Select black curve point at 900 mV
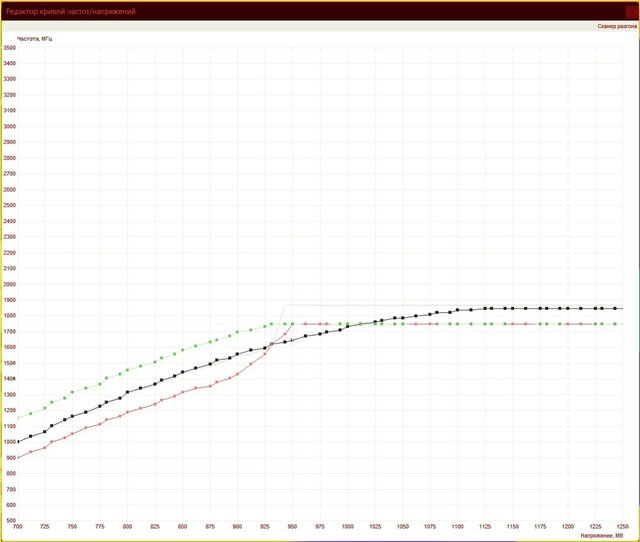Screen dimensions: 640x542 coord(238,353)
